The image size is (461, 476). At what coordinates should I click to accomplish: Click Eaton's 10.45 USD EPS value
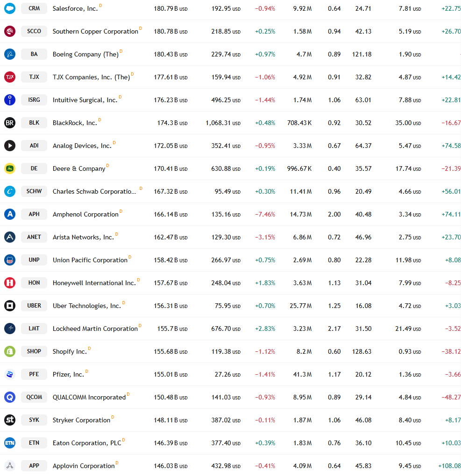tap(408, 443)
